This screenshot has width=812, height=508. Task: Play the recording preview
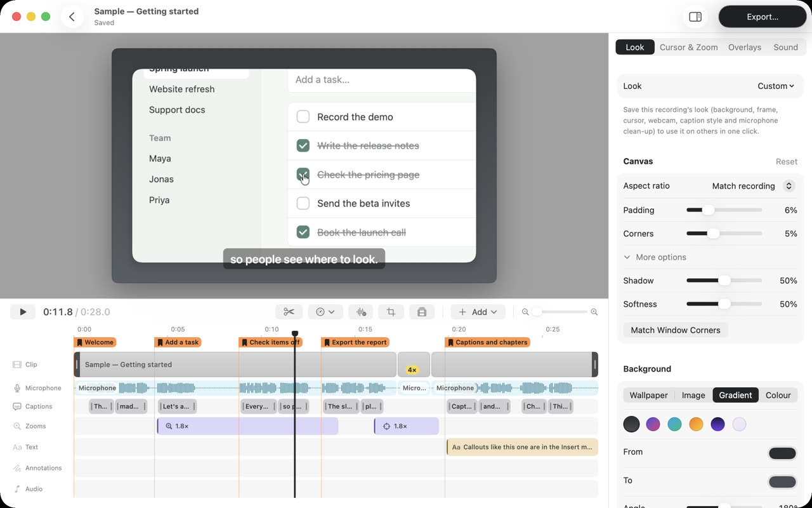click(23, 312)
